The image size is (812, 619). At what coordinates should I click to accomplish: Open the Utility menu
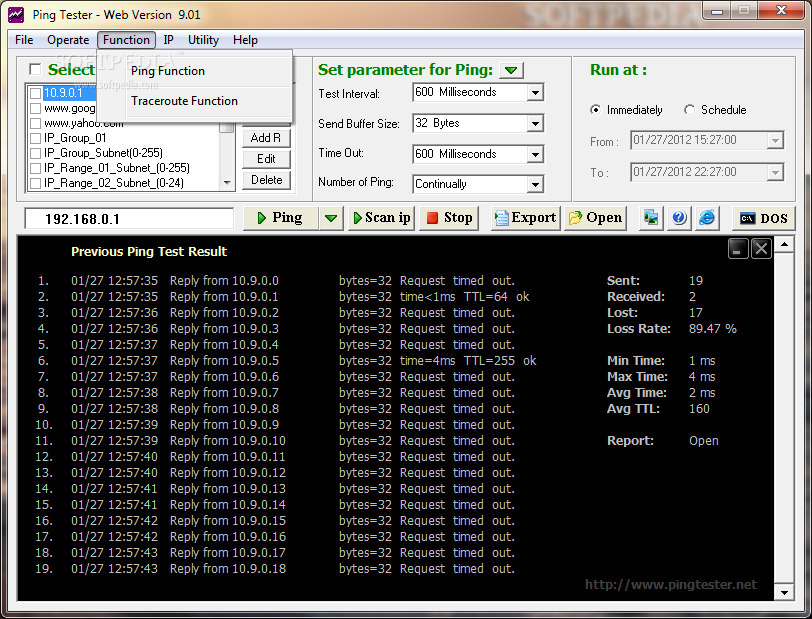203,40
